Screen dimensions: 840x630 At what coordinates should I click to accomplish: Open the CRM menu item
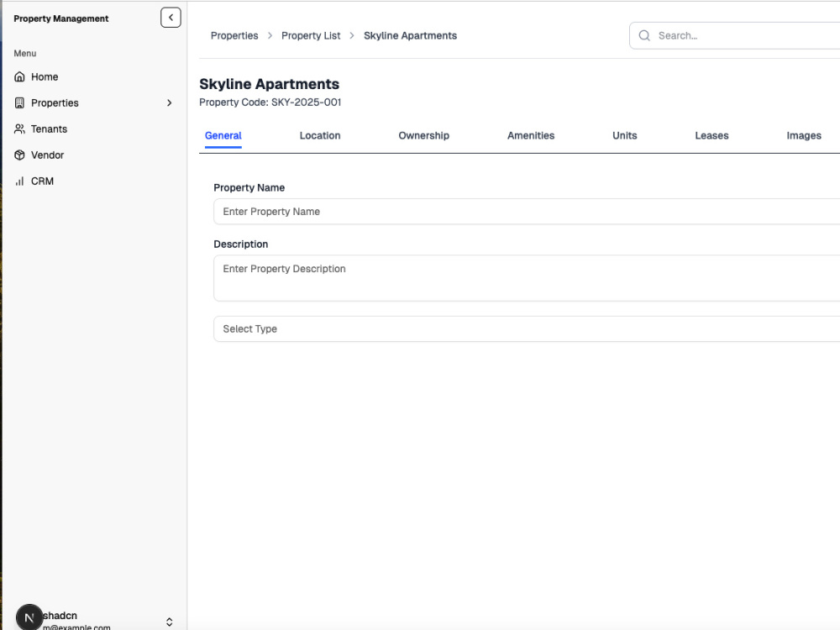(x=94, y=181)
